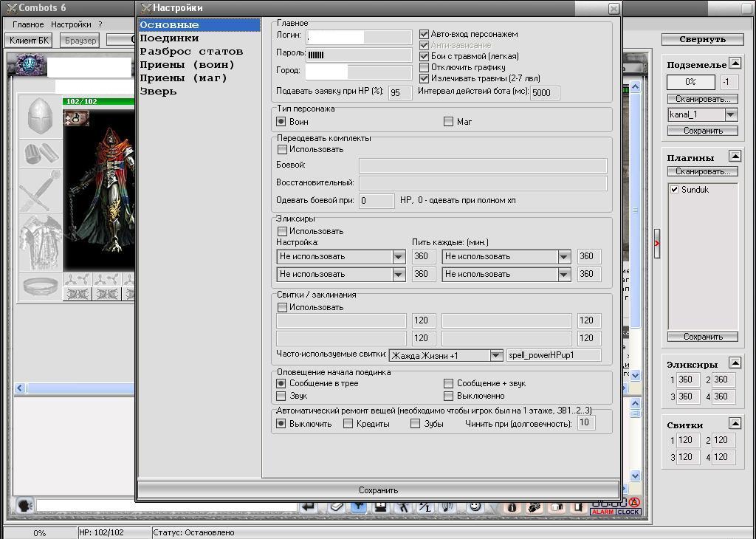The height and width of the screenshot is (539, 756).
Task: Click the bracers equipment slot
Action: [x=40, y=154]
